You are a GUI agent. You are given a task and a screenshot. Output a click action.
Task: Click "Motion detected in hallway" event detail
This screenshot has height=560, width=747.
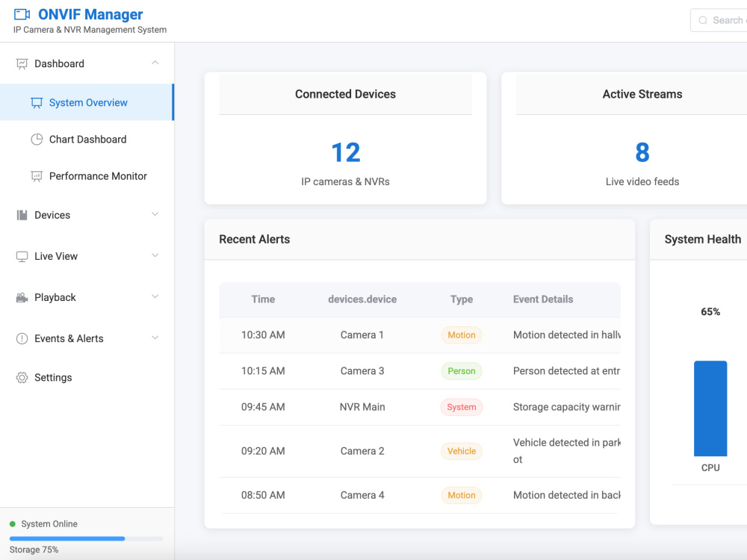point(566,335)
